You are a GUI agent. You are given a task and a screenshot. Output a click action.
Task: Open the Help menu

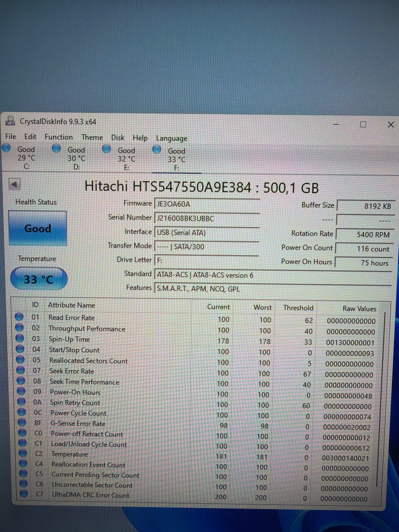tap(140, 138)
